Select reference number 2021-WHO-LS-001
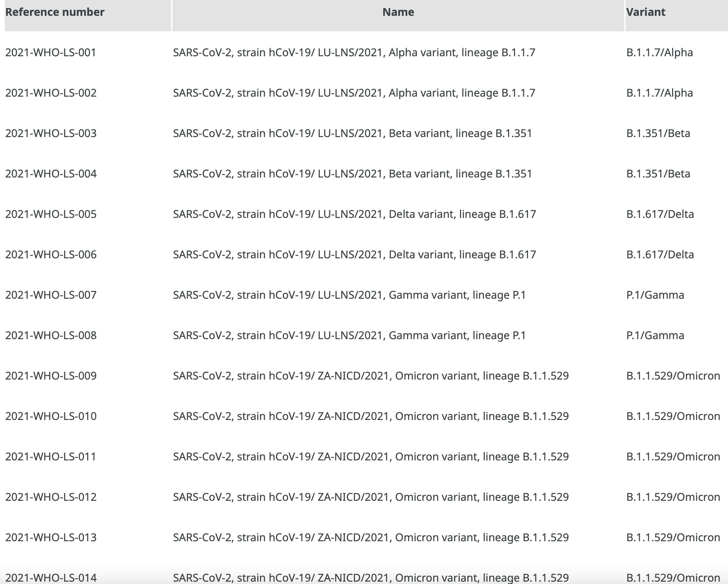 [51, 52]
